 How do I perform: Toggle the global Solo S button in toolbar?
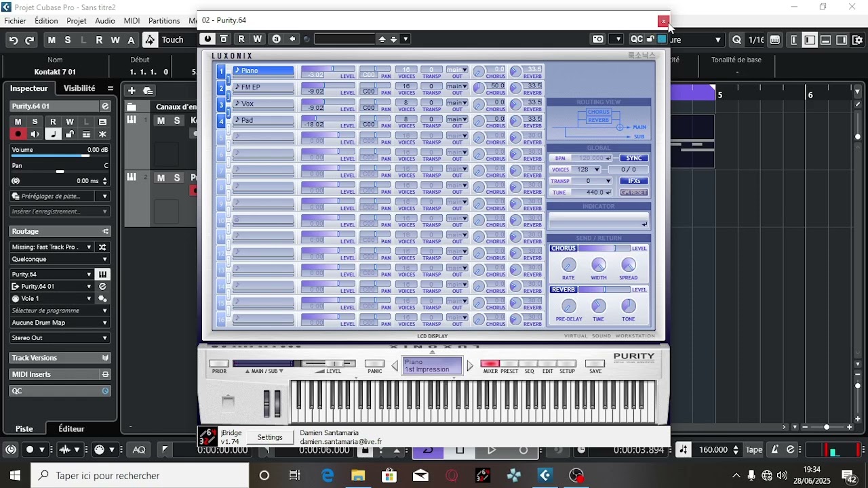[67, 40]
